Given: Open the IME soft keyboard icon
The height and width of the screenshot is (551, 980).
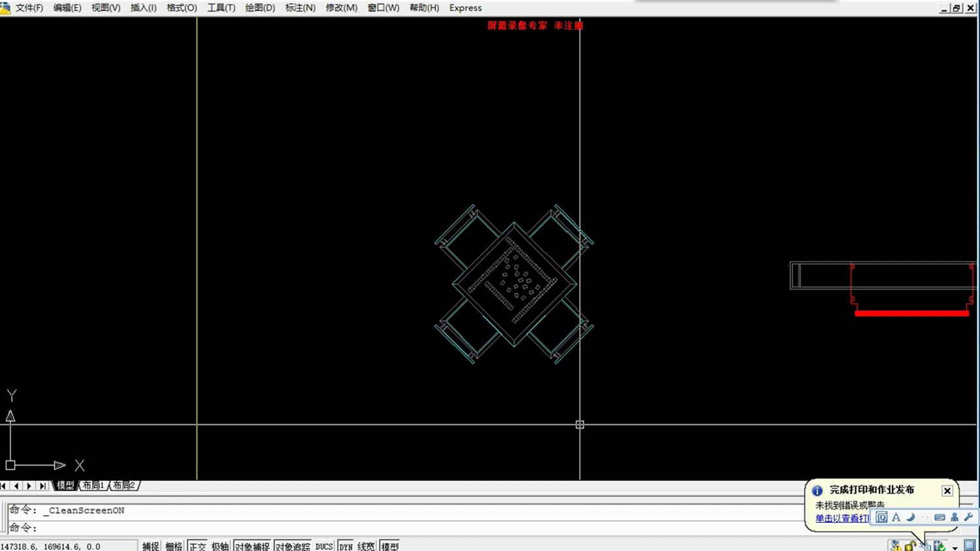Looking at the screenshot, I should click(x=939, y=517).
